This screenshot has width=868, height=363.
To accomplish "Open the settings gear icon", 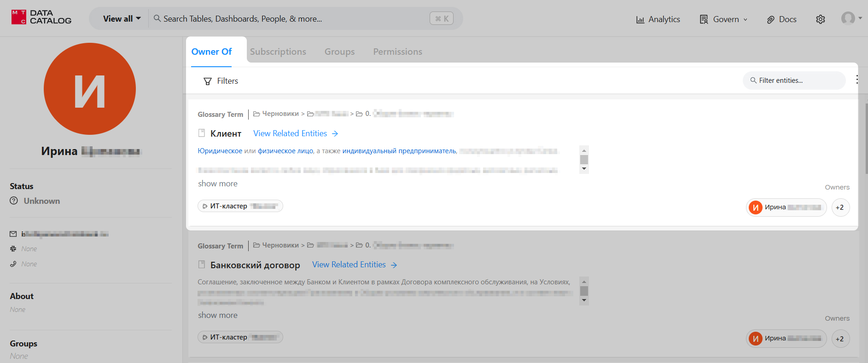I will tap(820, 19).
